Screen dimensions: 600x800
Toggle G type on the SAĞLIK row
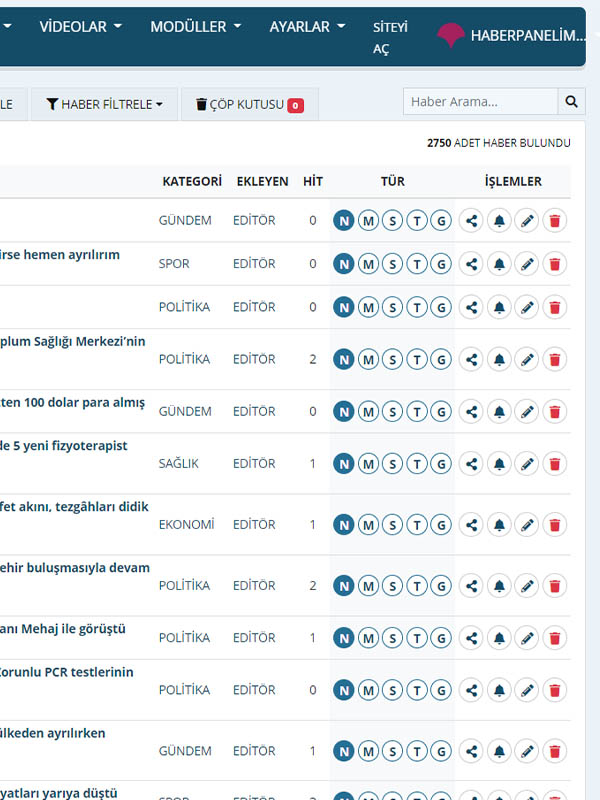click(440, 463)
